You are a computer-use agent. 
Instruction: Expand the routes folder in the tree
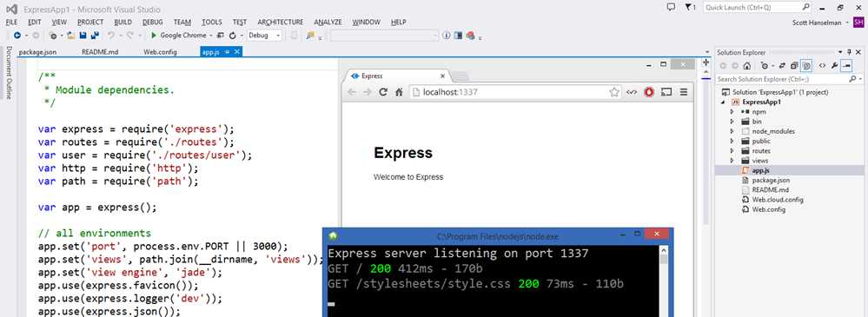point(732,151)
